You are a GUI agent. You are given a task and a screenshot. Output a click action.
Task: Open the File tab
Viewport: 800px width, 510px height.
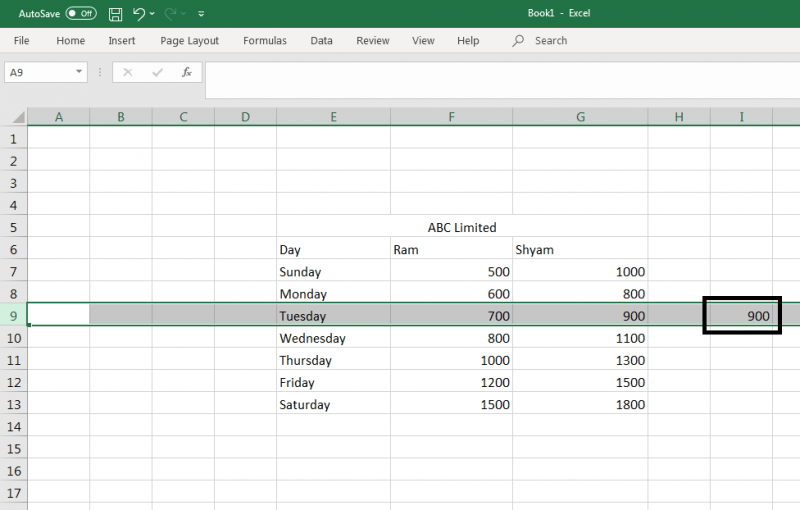point(21,40)
